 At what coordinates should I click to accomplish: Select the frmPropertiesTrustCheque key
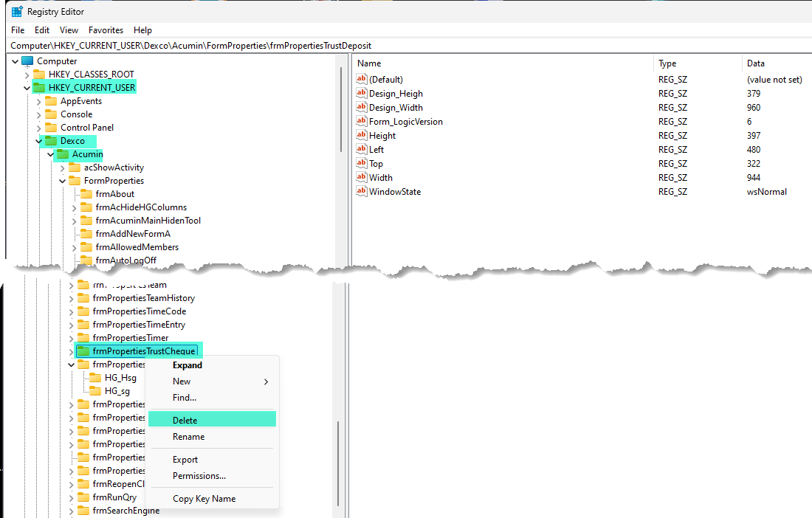tap(143, 351)
